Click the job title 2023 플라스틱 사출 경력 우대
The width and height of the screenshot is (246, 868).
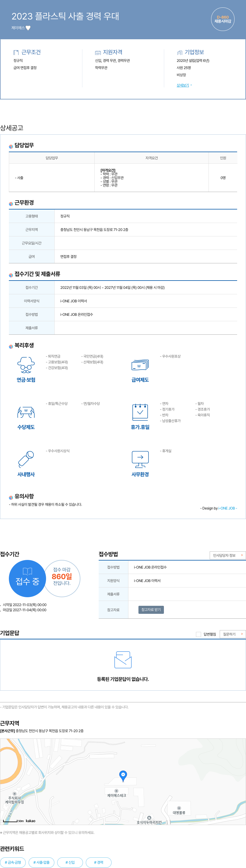(x=65, y=16)
